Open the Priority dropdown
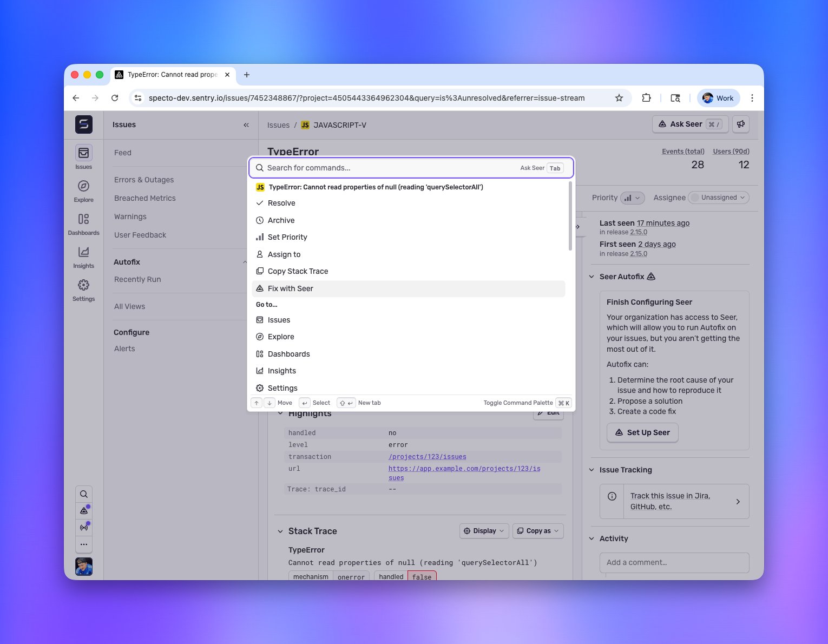Screen dimensions: 828x644 click(x=632, y=198)
